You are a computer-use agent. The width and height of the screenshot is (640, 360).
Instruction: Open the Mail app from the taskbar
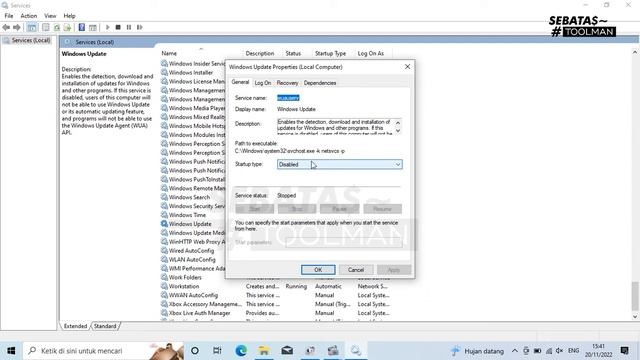[x=287, y=351]
